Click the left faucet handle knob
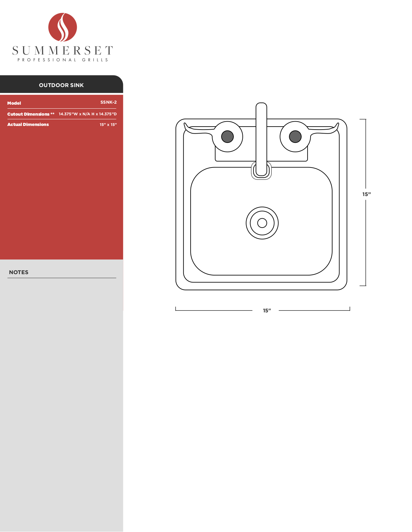 (x=227, y=137)
